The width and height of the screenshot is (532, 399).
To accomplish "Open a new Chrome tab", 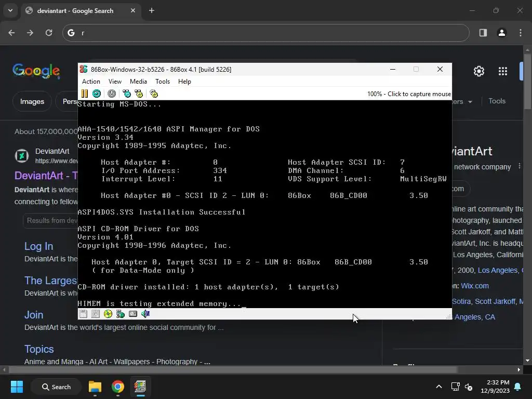I will click(x=152, y=10).
